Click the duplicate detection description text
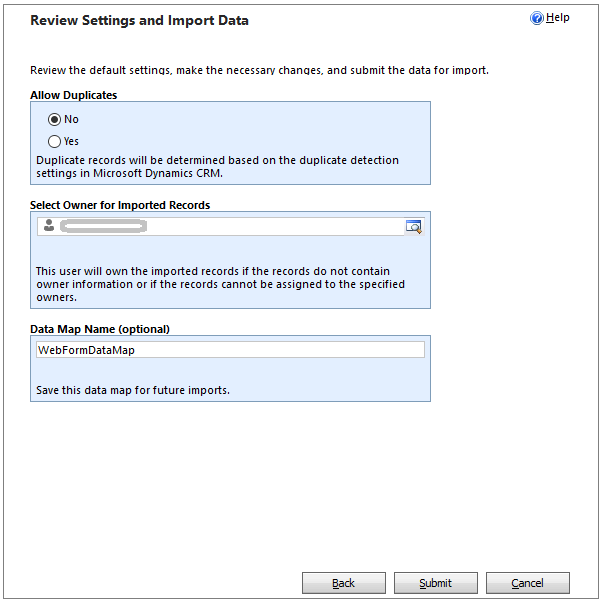Viewport: 600px width, 600px height. [217, 166]
